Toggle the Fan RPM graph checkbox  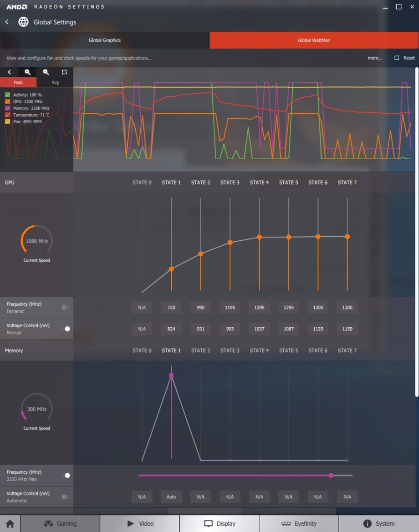point(7,122)
